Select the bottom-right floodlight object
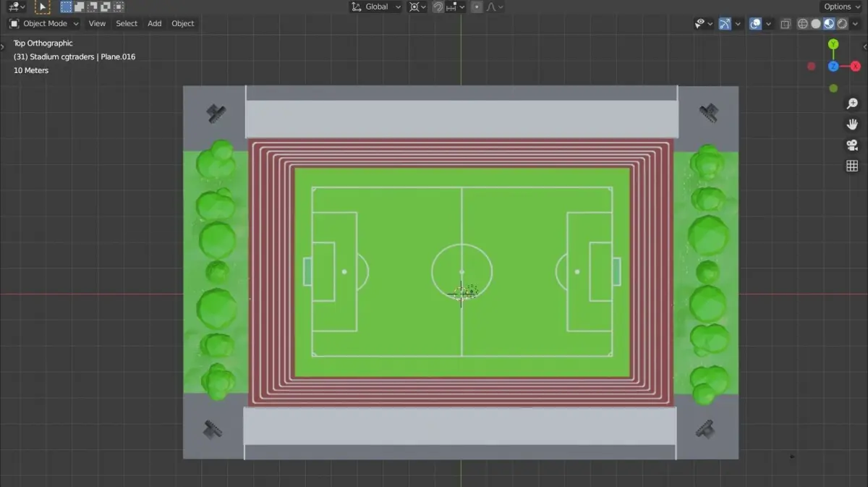 click(706, 429)
